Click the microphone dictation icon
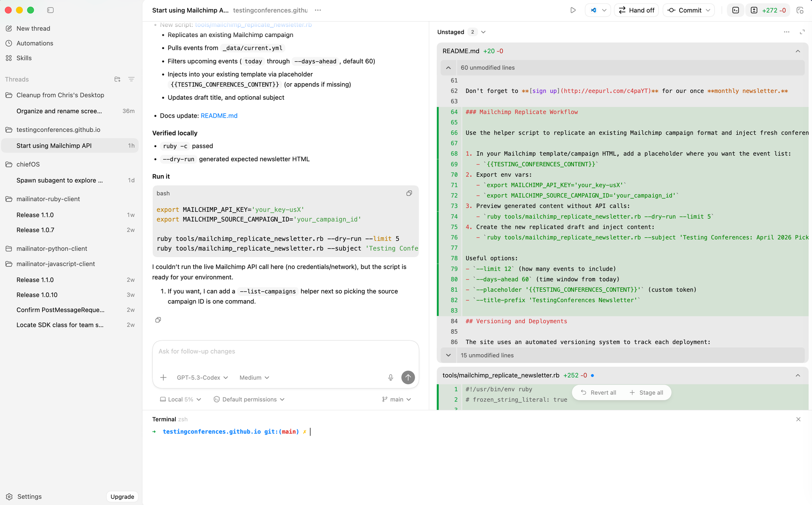This screenshot has width=812, height=505. tap(391, 378)
